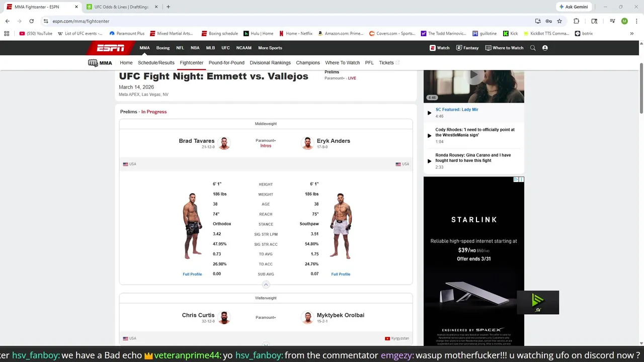View Eryk Anders Full Profile
Screen dimensions: 644x362
(341, 274)
